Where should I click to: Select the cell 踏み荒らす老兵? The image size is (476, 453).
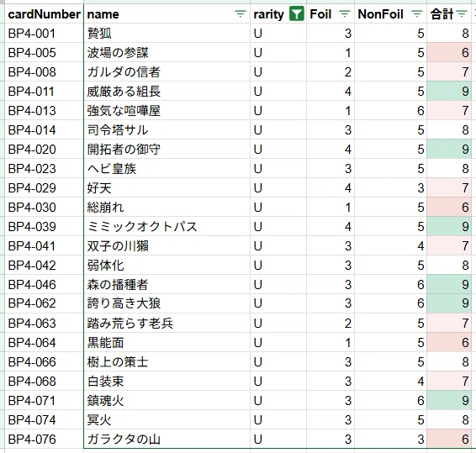(167, 323)
